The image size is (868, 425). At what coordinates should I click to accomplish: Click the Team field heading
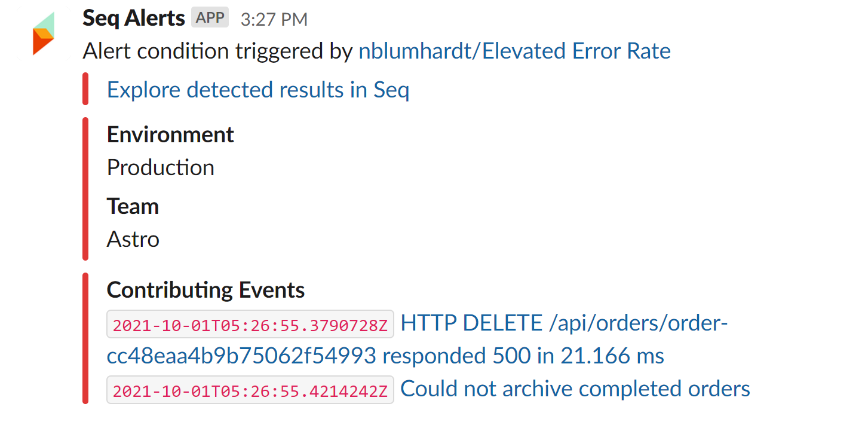point(133,206)
